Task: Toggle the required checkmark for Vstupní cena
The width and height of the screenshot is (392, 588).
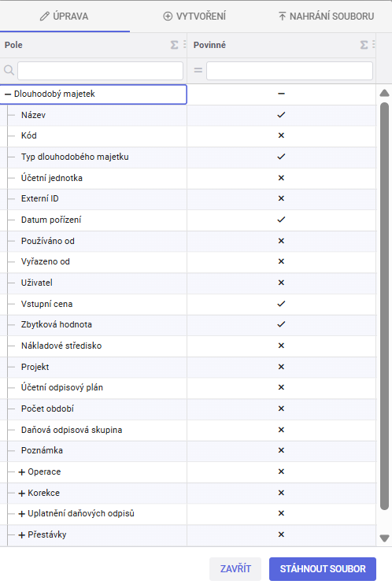Action: click(x=281, y=304)
